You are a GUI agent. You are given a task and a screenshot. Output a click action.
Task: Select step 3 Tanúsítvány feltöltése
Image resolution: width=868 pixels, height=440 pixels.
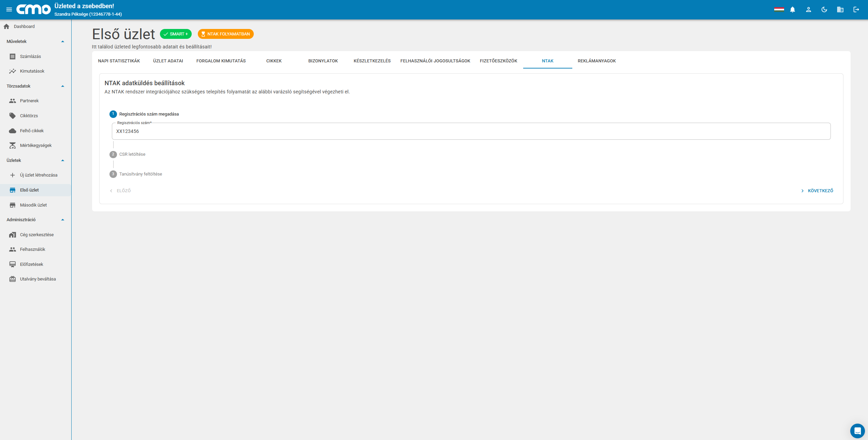(x=136, y=174)
